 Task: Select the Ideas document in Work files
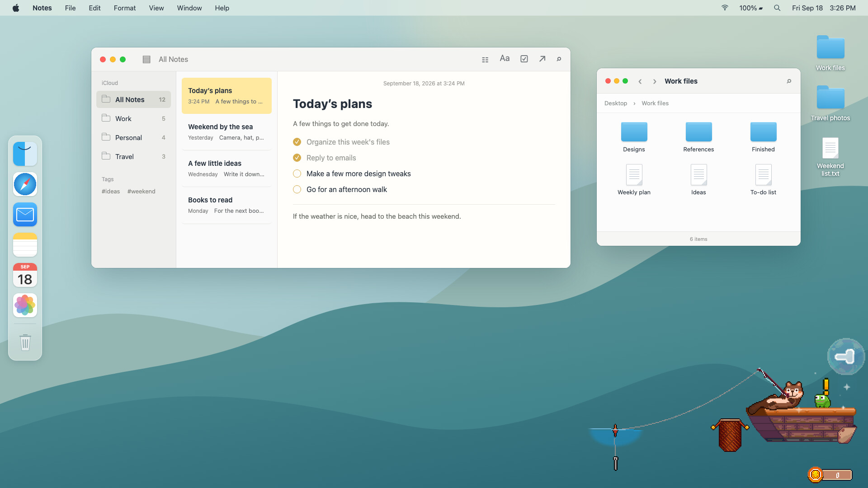(x=698, y=180)
